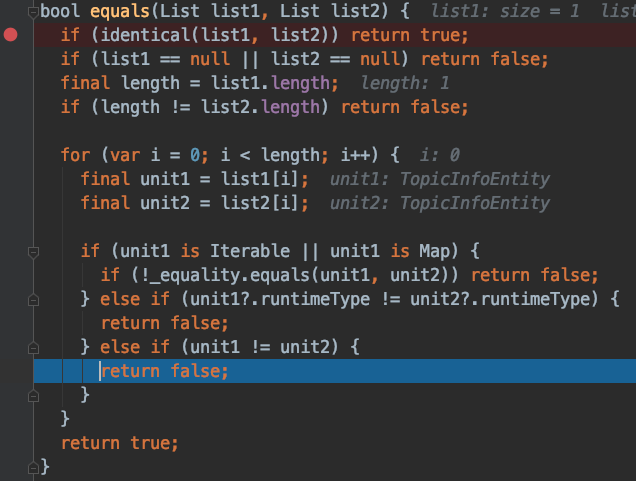Fold the 'else if (unit1?.runtimeType' block
This screenshot has height=481, width=636.
33,299
